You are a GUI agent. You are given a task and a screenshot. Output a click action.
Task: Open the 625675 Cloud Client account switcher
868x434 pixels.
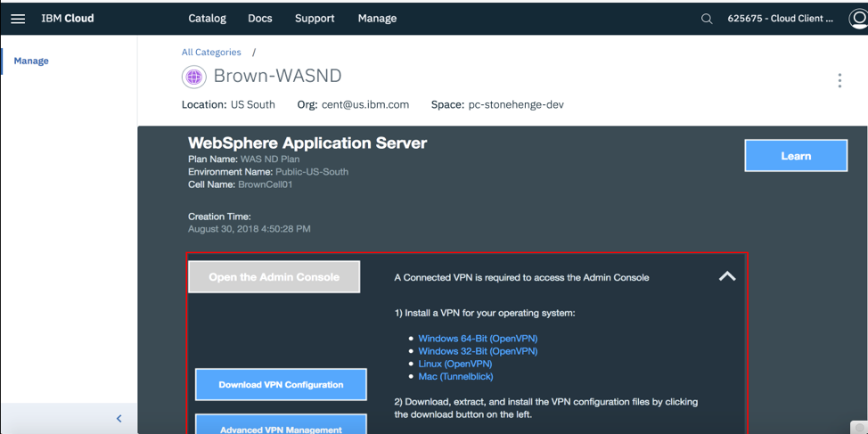tap(780, 19)
